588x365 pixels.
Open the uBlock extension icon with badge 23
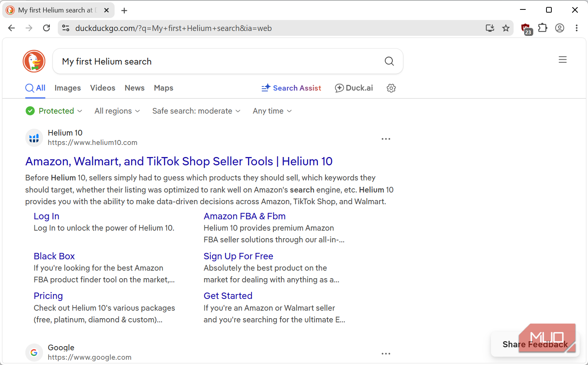(x=526, y=29)
